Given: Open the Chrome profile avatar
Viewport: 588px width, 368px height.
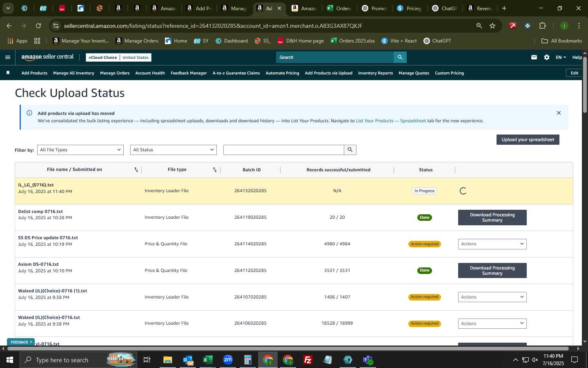Looking at the screenshot, I should pyautogui.click(x=564, y=26).
